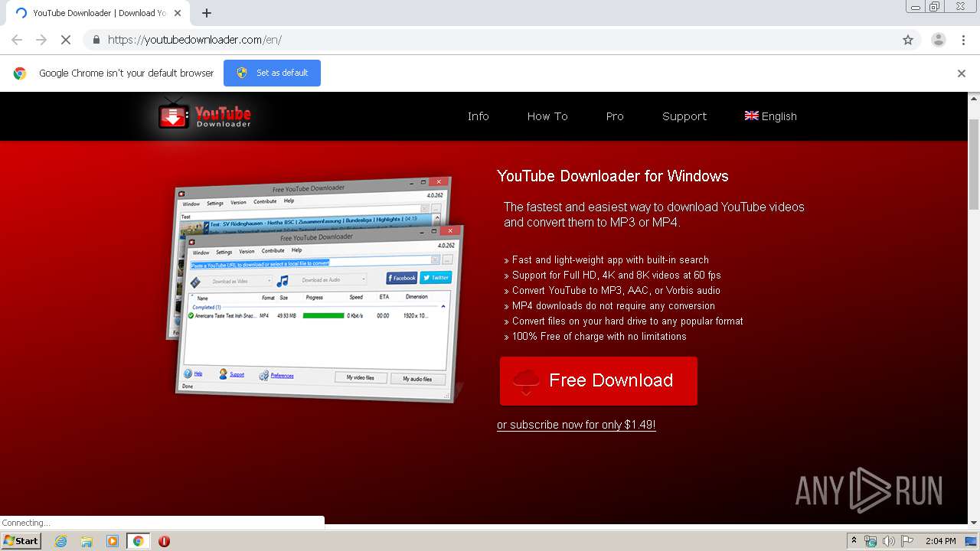The image size is (980, 551).
Task: Show hidden system tray icons
Action: [854, 541]
